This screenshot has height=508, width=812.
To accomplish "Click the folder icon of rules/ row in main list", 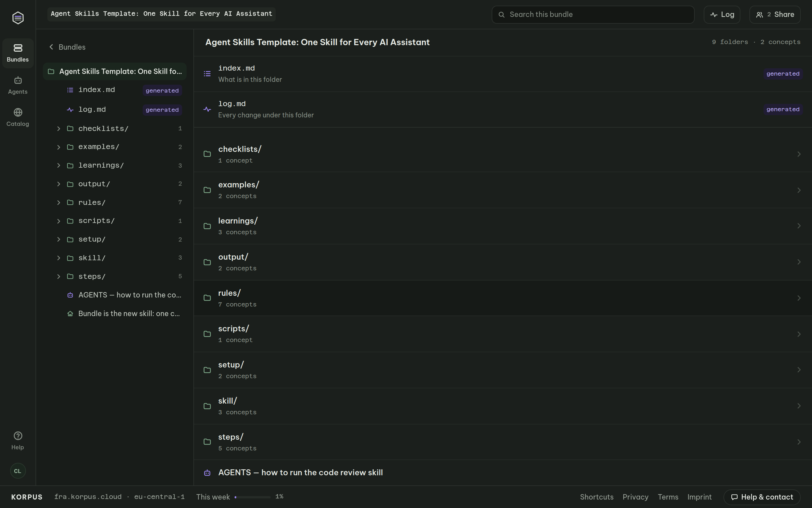I will [x=207, y=298].
